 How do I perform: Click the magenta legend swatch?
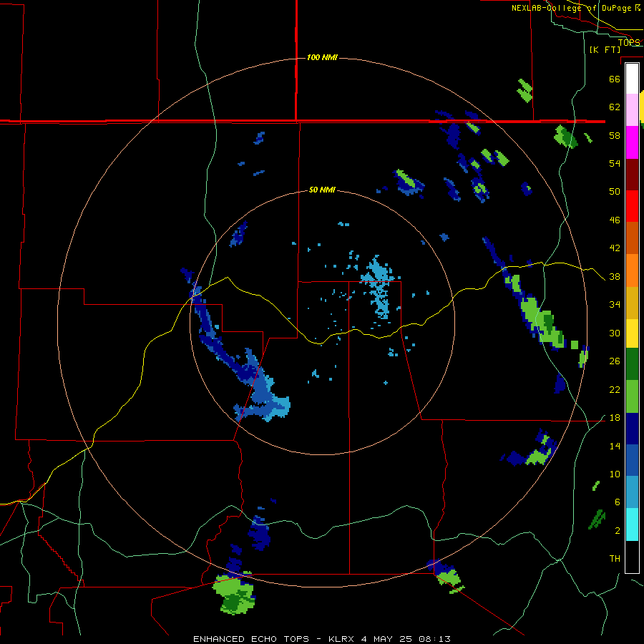(x=632, y=142)
